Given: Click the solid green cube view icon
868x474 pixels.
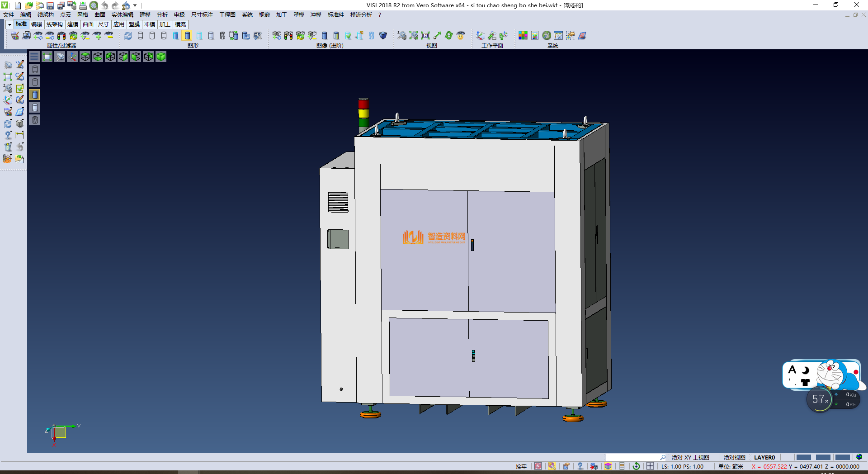Looking at the screenshot, I should pos(161,57).
